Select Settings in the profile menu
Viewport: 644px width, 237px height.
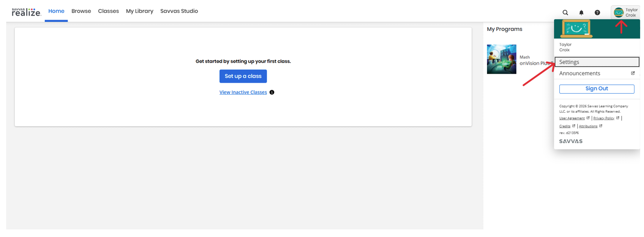(x=597, y=62)
